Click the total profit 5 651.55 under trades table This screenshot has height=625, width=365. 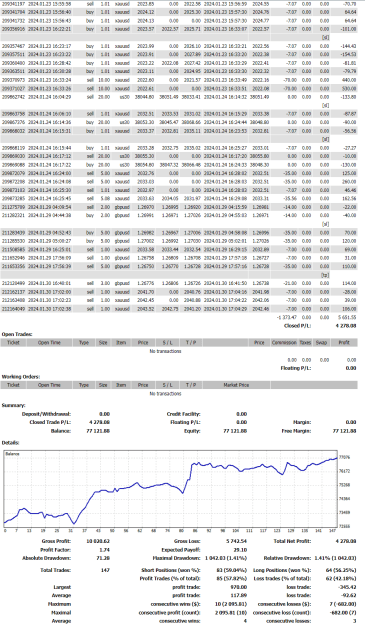(x=348, y=317)
